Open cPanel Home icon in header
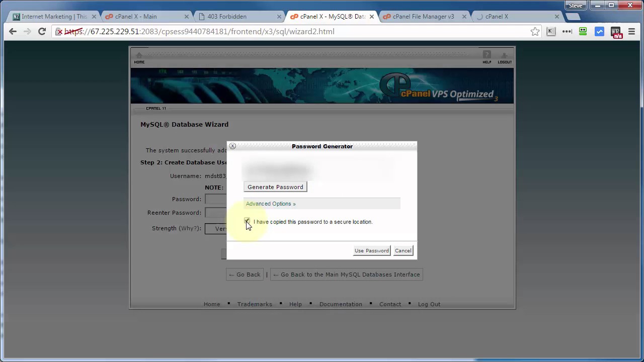 [x=139, y=58]
